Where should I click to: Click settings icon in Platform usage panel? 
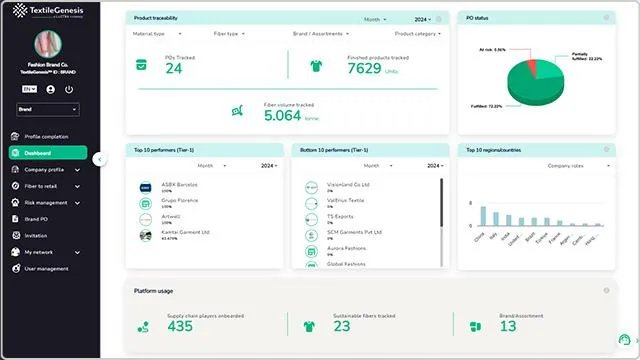pos(607,290)
